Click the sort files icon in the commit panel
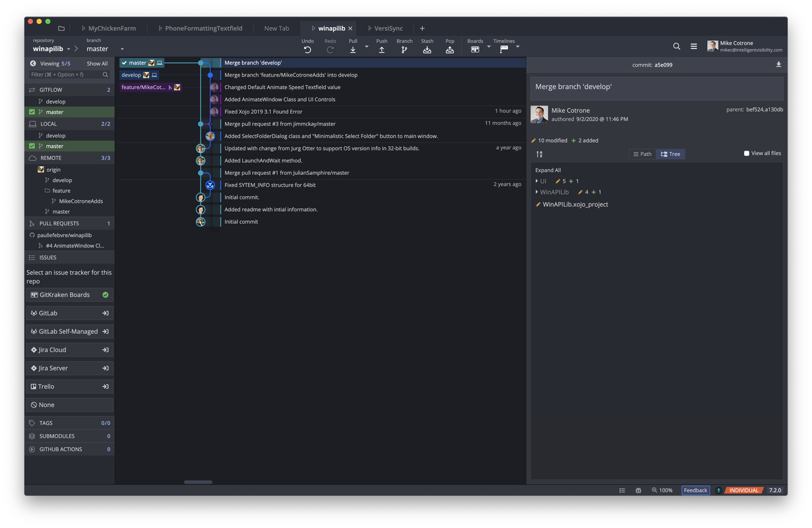 click(539, 154)
